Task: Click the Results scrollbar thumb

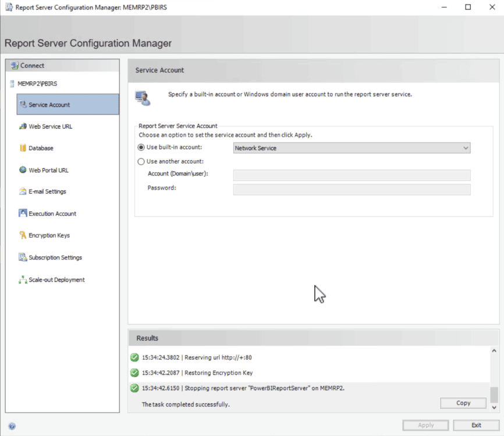Action: [494, 395]
